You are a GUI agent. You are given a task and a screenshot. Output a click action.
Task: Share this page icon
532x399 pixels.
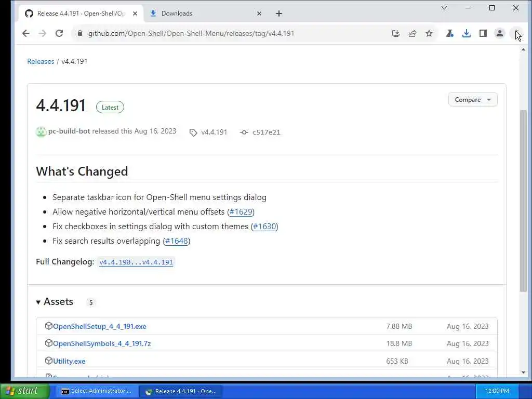[413, 33]
